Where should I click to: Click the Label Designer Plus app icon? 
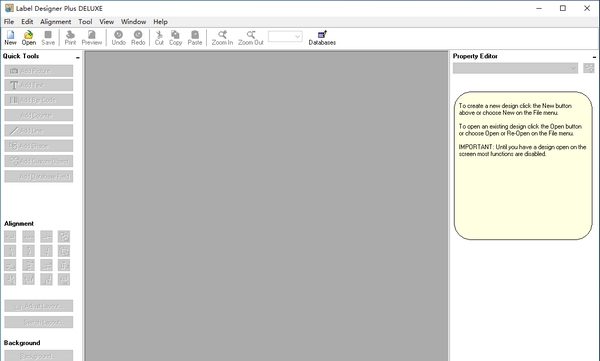pyautogui.click(x=9, y=8)
